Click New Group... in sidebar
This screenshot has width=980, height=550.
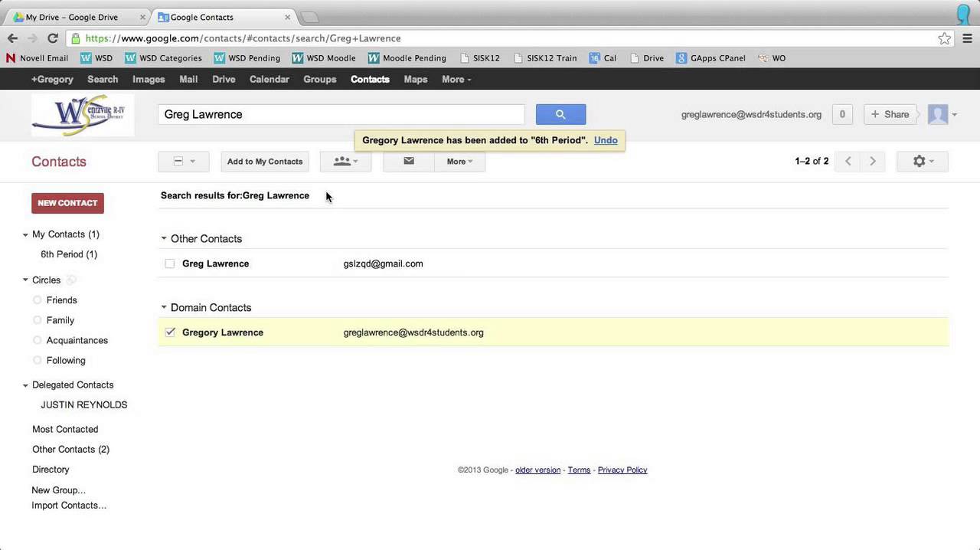58,490
